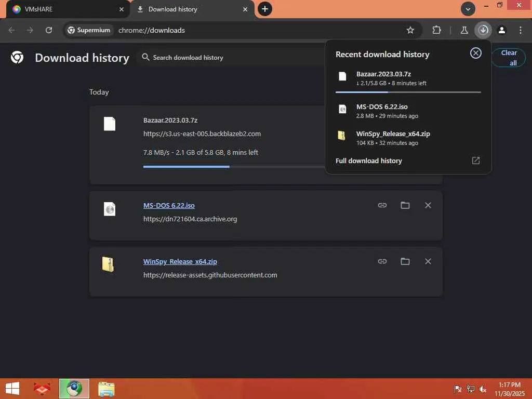Click the popup Bazaar download progress bar
532x399 pixels.
408,92
